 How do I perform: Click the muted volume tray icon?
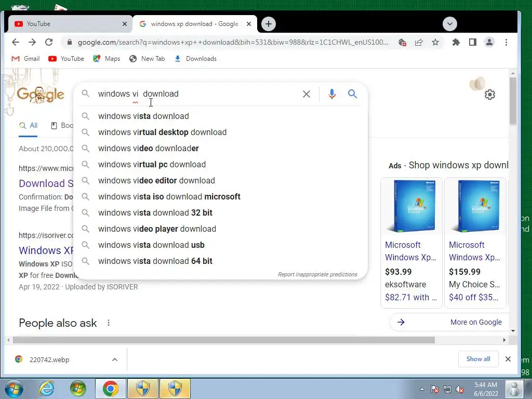(460, 389)
